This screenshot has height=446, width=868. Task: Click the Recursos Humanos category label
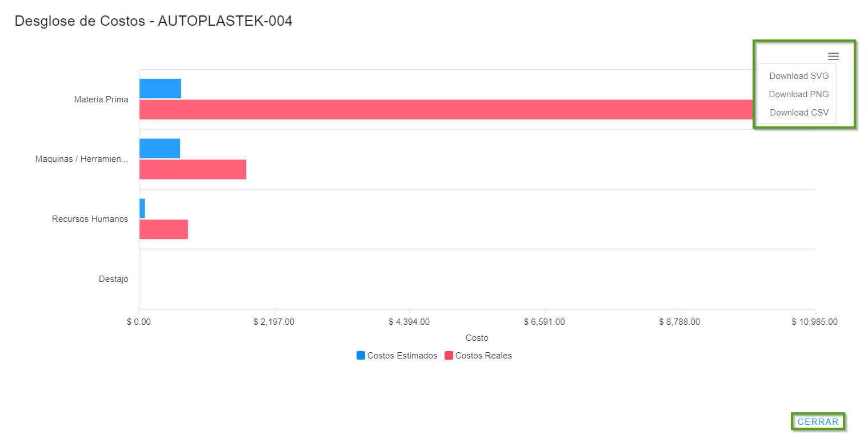(x=90, y=219)
